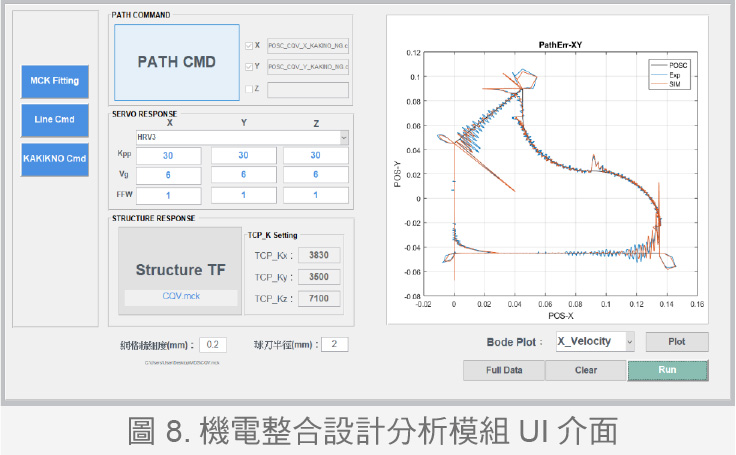Toggle the X path command checkbox
The image size is (736, 455).
click(249, 45)
